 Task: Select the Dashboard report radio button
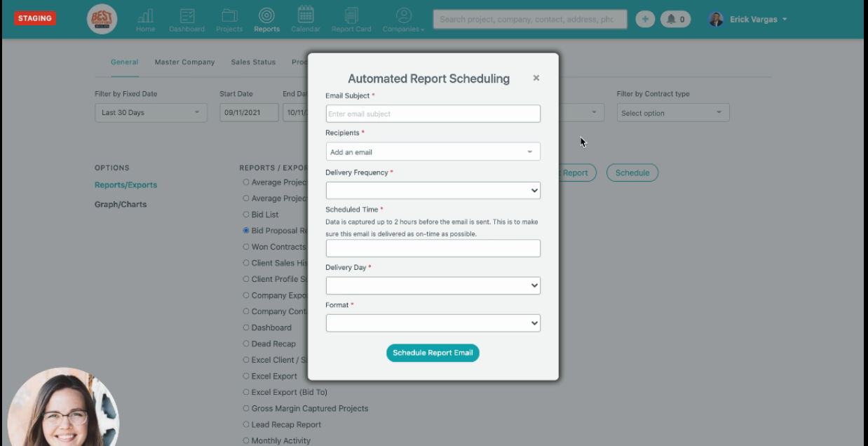click(x=246, y=327)
